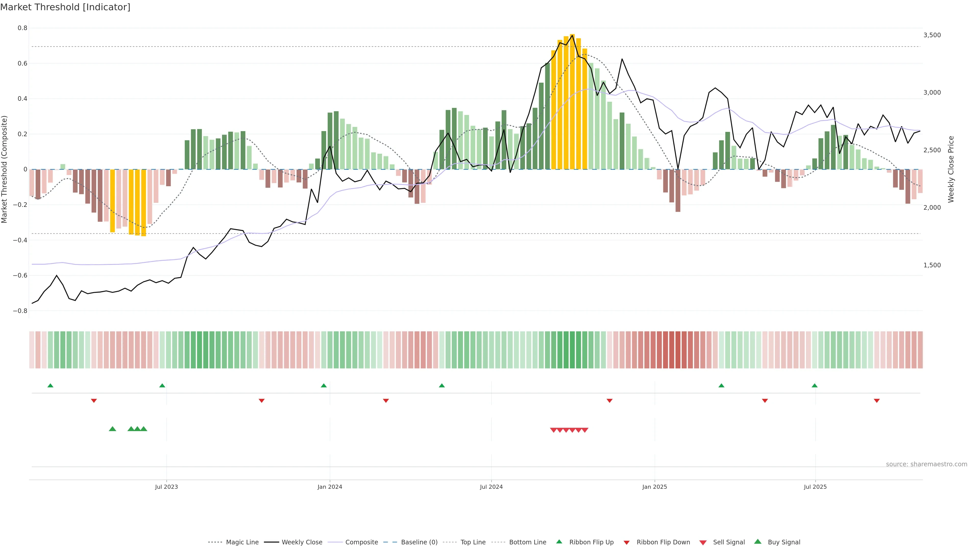Click the Jul 2023 x-axis label
980x551 pixels.
pos(166,487)
